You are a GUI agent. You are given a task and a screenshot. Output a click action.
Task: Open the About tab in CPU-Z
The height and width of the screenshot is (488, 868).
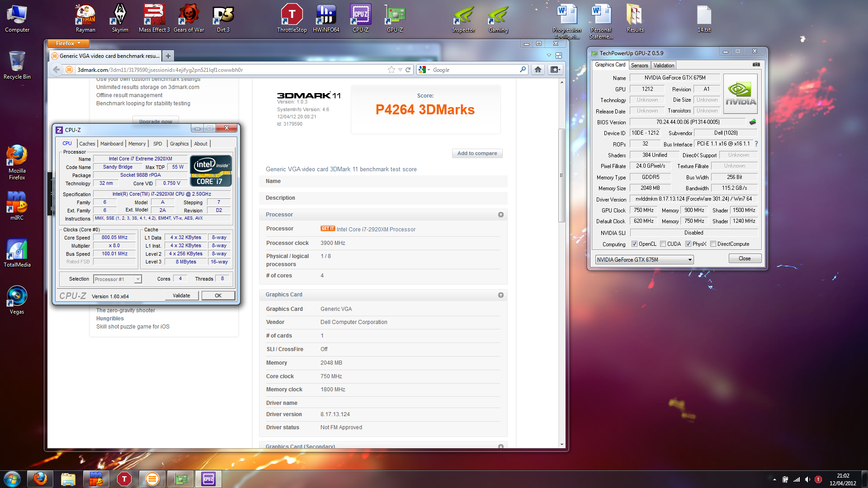tap(201, 144)
